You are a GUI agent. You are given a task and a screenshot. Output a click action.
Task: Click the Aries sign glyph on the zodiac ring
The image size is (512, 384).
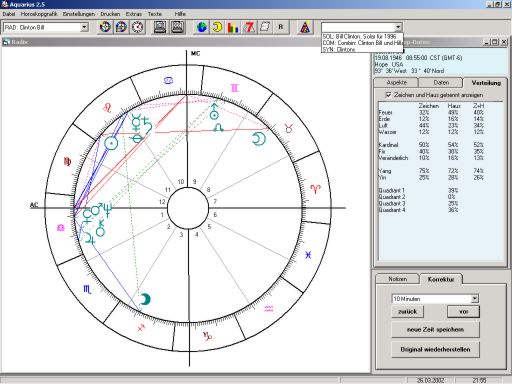(315, 189)
